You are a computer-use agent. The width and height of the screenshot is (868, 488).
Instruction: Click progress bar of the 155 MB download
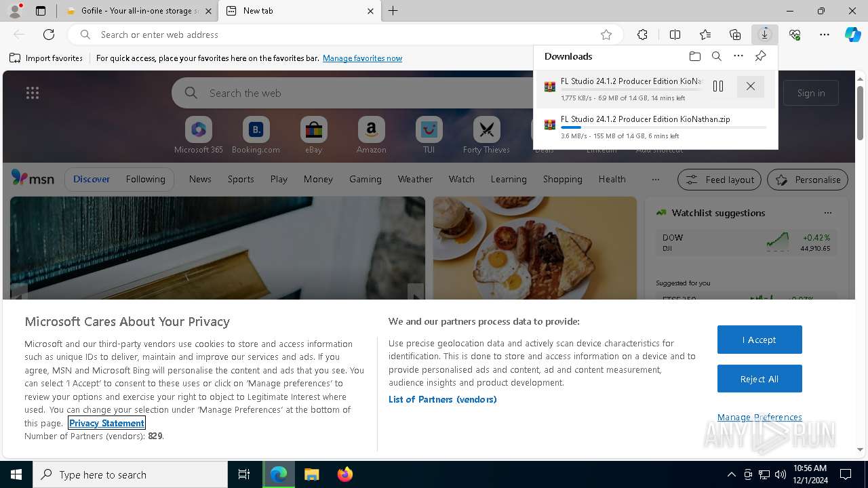[x=664, y=127]
